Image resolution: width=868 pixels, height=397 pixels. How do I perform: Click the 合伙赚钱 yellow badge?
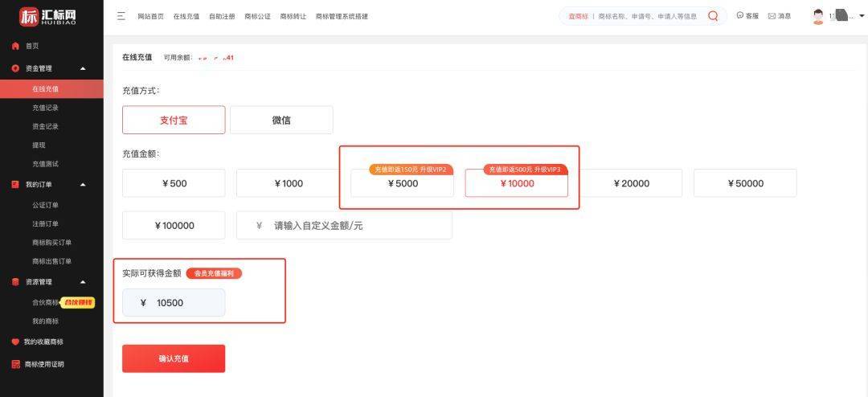[x=77, y=302]
